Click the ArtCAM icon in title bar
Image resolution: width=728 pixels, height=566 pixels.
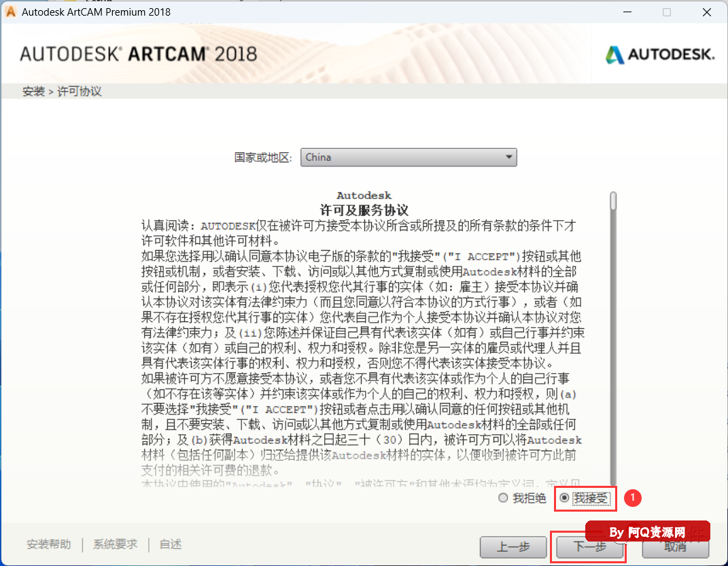(x=10, y=12)
